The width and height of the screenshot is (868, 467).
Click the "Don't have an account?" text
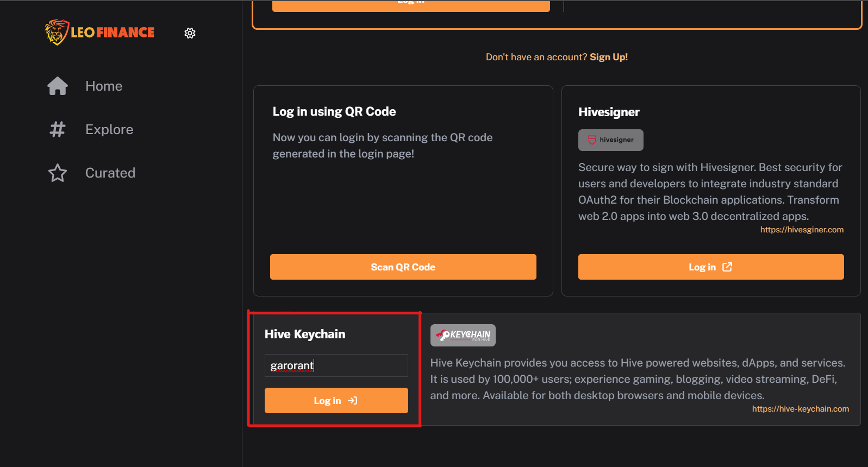coord(536,57)
